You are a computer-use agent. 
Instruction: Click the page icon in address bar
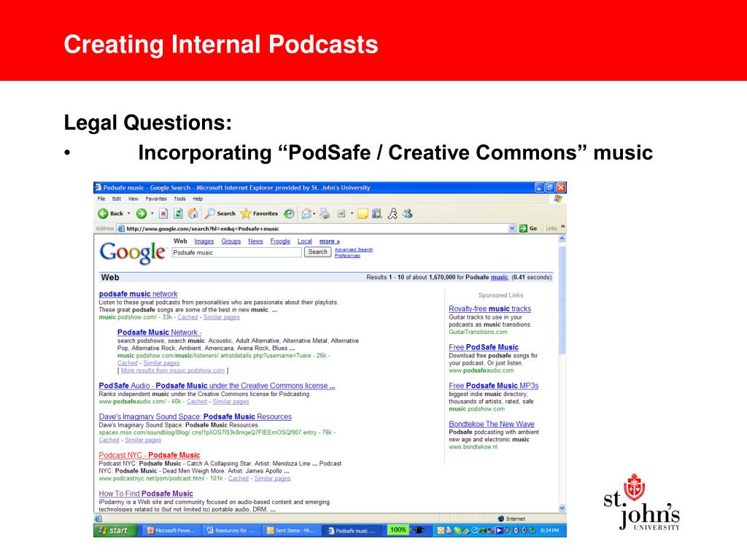[121, 228]
